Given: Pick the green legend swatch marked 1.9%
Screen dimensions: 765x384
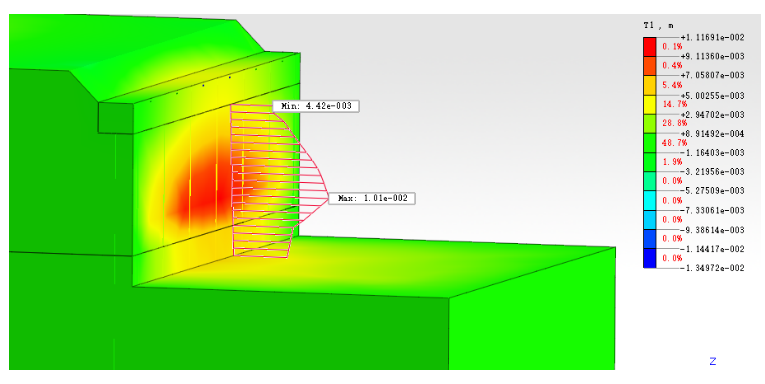Looking at the screenshot, I should [649, 162].
